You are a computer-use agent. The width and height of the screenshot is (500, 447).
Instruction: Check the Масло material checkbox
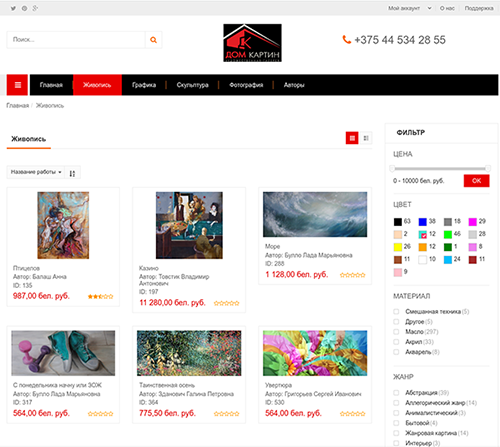(x=396, y=332)
